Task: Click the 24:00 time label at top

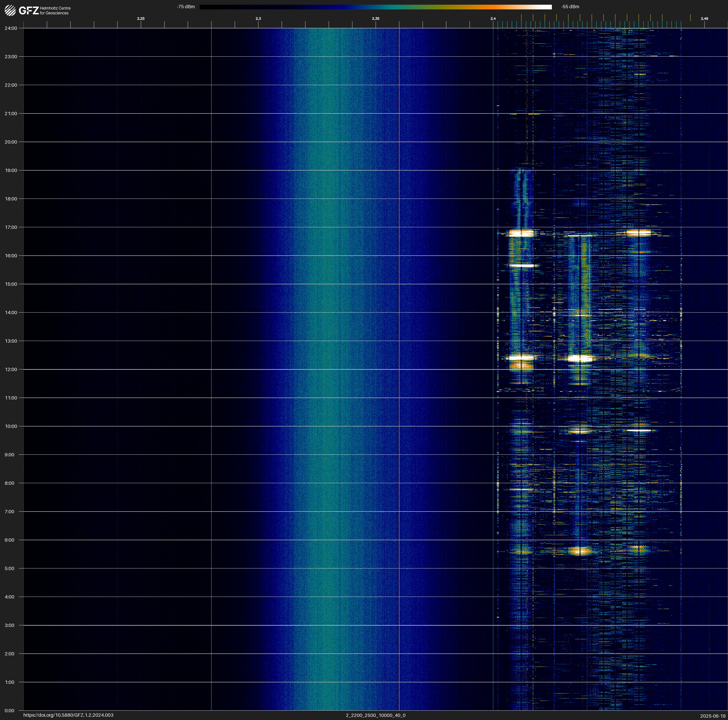Action: tap(11, 28)
